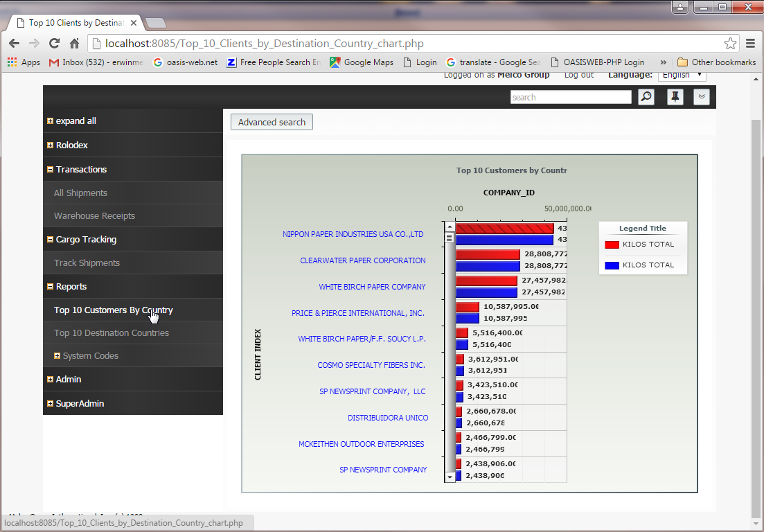Click NIPPON PAPER INDUSTRIES USA CO.,LTD label

[x=353, y=234]
